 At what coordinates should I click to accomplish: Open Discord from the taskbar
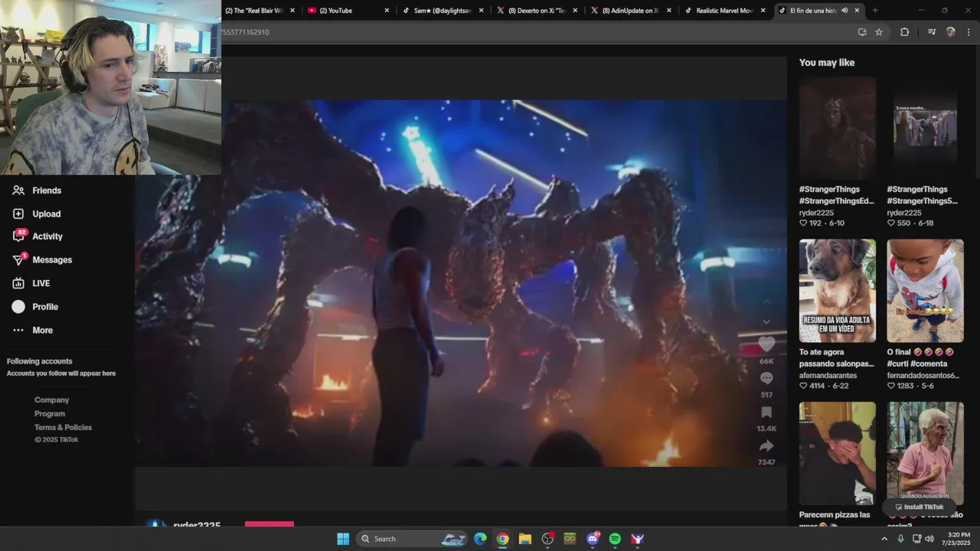592,539
